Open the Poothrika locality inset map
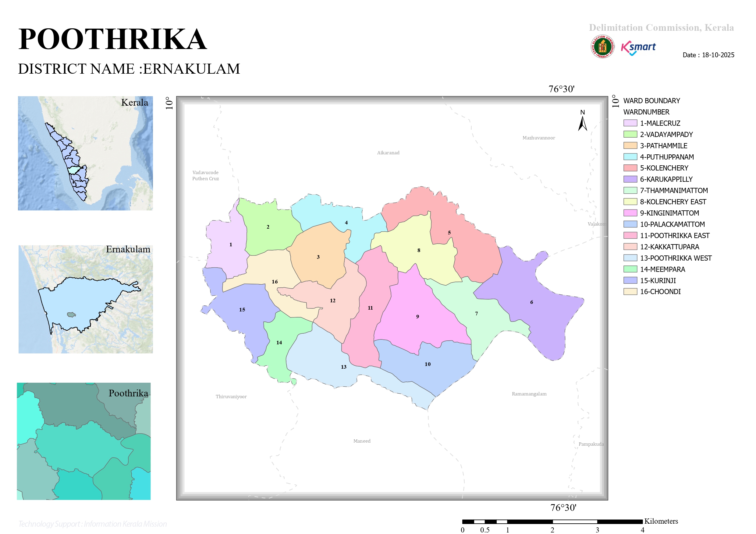Viewport: 756px width, 534px height. coord(83,441)
